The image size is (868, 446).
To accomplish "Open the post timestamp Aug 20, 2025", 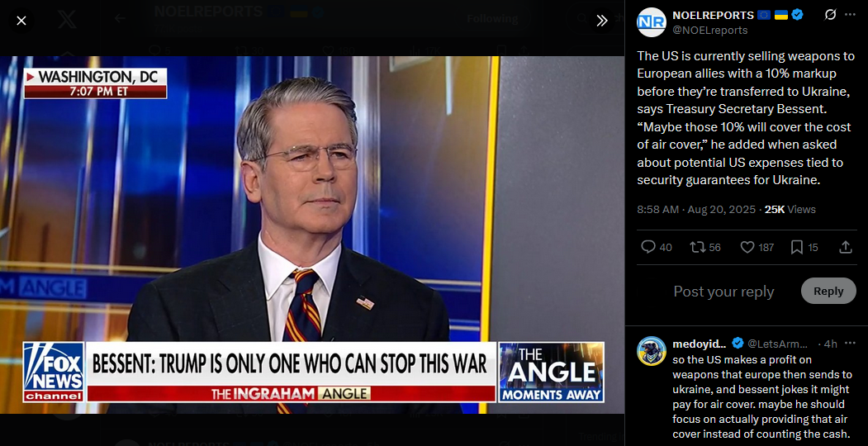I will click(696, 210).
